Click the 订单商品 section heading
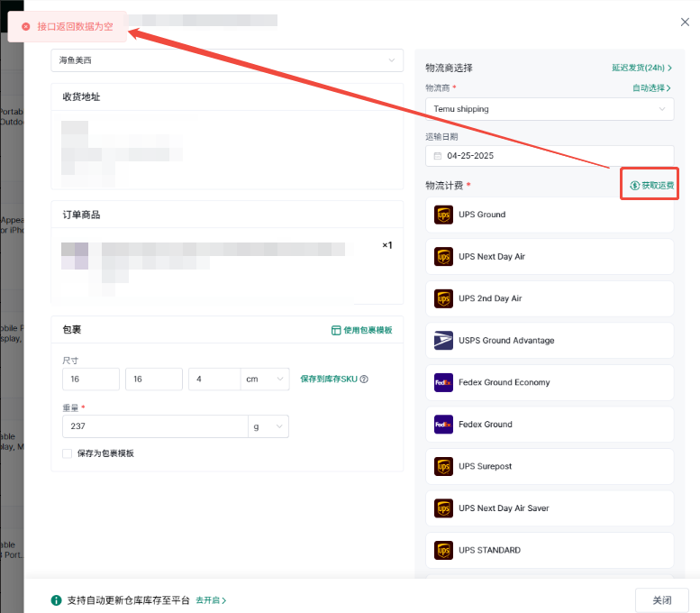The height and width of the screenshot is (613, 700). (x=81, y=215)
